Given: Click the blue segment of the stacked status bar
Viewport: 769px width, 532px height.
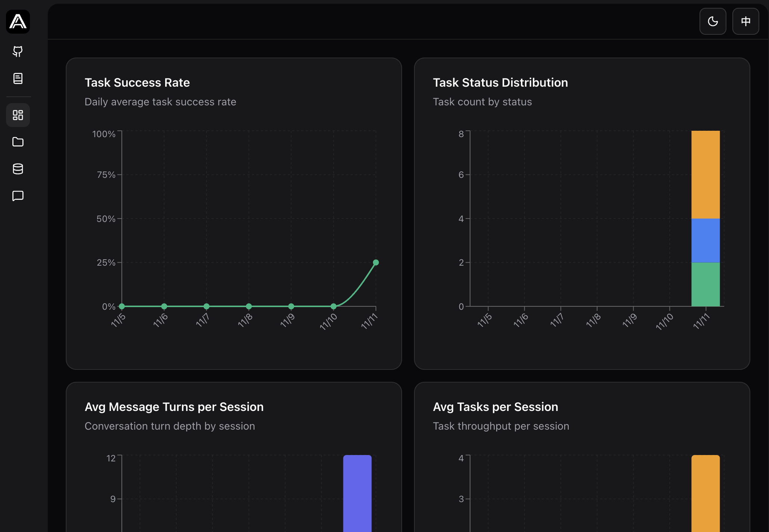Looking at the screenshot, I should (705, 241).
